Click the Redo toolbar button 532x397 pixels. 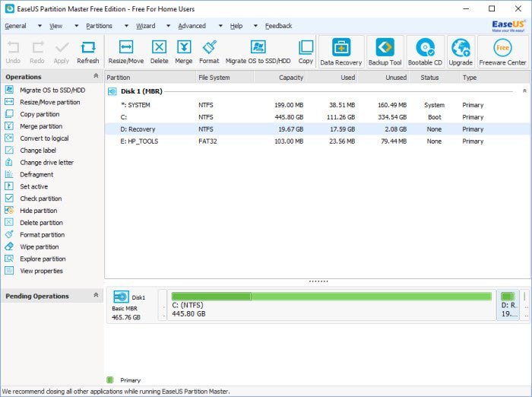coord(37,52)
